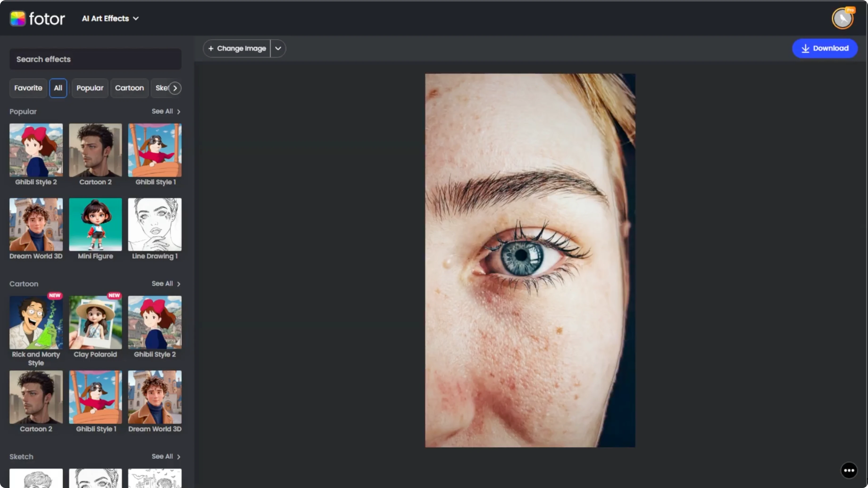
Task: Apply Ghibli Style 1 in Cartoon section
Action: [x=95, y=397]
